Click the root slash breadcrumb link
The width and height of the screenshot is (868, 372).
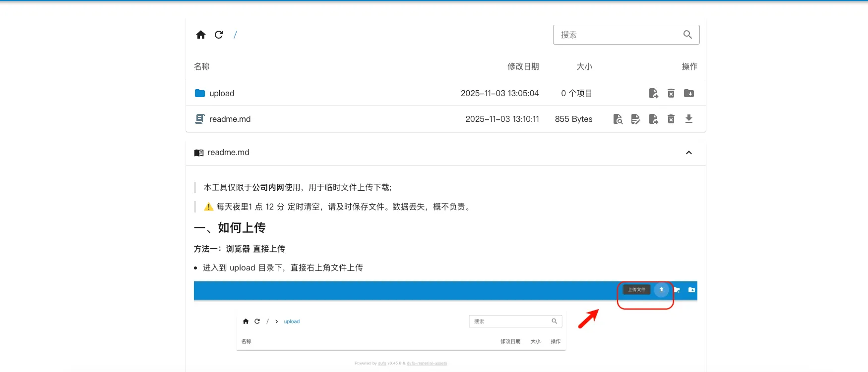point(235,35)
